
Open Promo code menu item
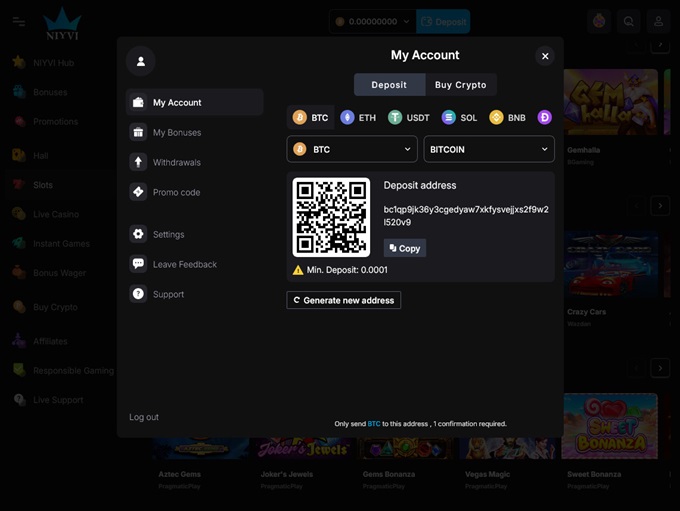pos(176,192)
